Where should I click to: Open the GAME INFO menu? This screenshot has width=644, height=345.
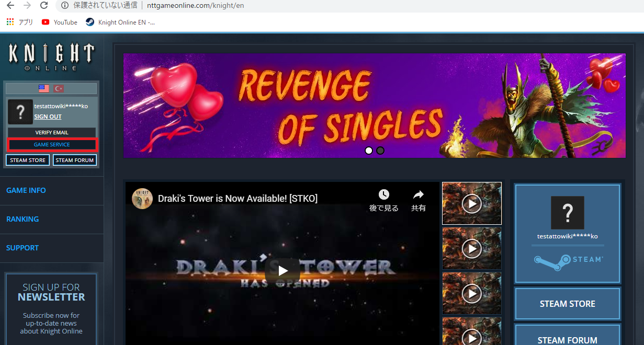coord(26,190)
